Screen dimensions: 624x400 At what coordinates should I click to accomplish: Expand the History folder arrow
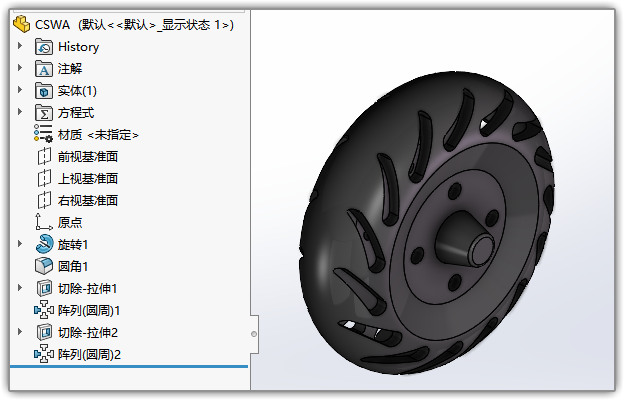click(x=20, y=46)
